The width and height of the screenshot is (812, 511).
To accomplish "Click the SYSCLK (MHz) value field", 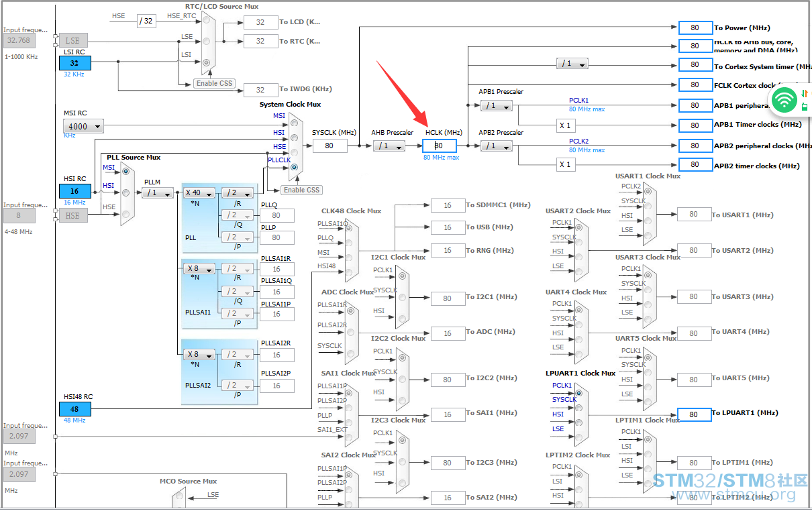I will coord(329,146).
